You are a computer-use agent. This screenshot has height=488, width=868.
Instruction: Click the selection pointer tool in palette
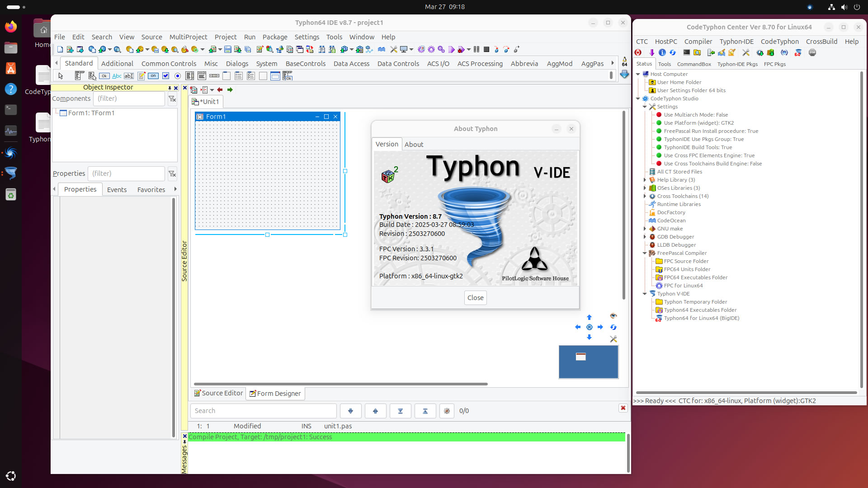pyautogui.click(x=61, y=76)
